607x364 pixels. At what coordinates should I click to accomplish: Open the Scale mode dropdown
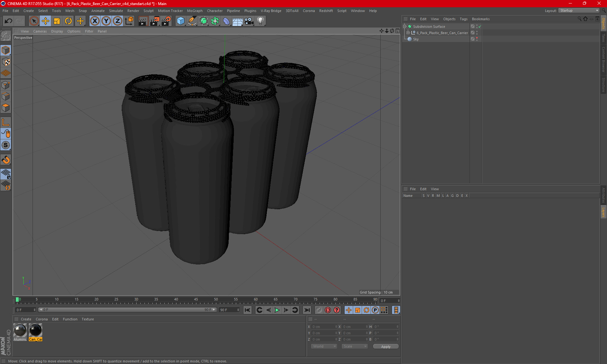point(355,346)
